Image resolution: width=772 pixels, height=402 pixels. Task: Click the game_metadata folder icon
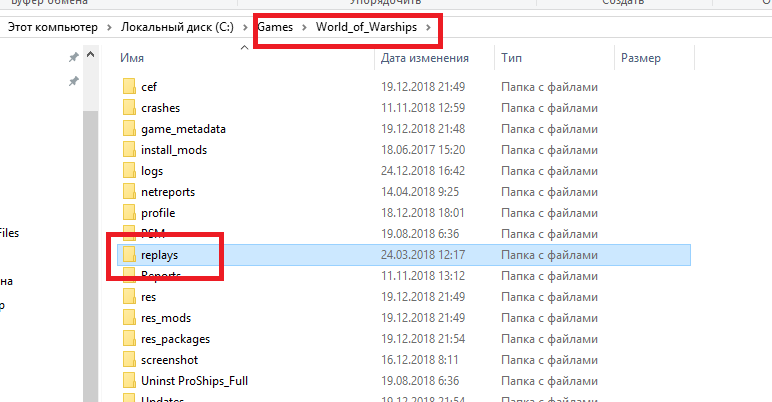(129, 129)
